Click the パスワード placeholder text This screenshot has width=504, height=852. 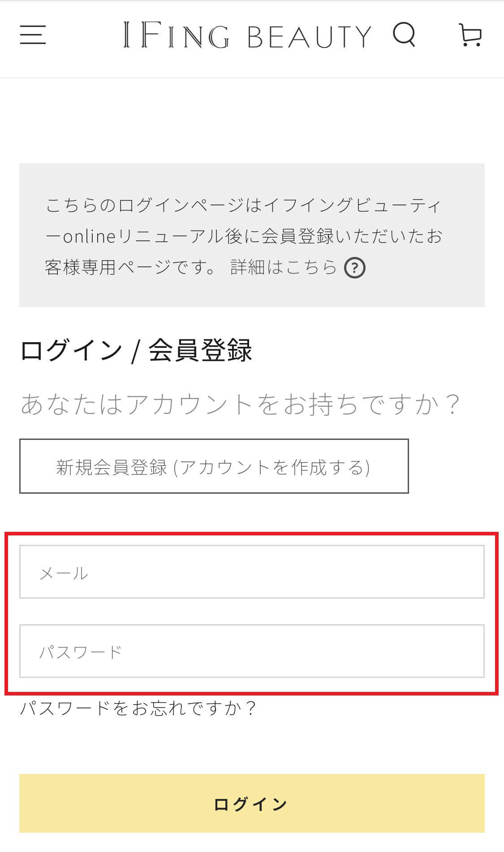[x=81, y=652]
